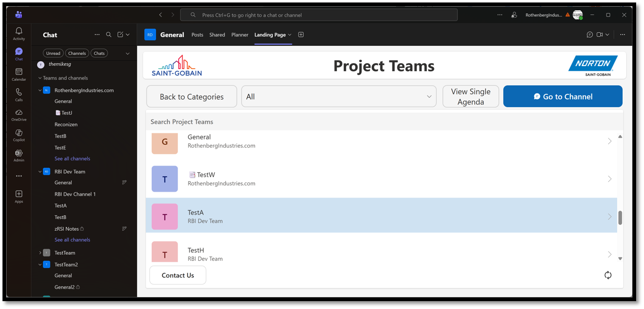
Task: Open the All categories dropdown
Action: 339,96
